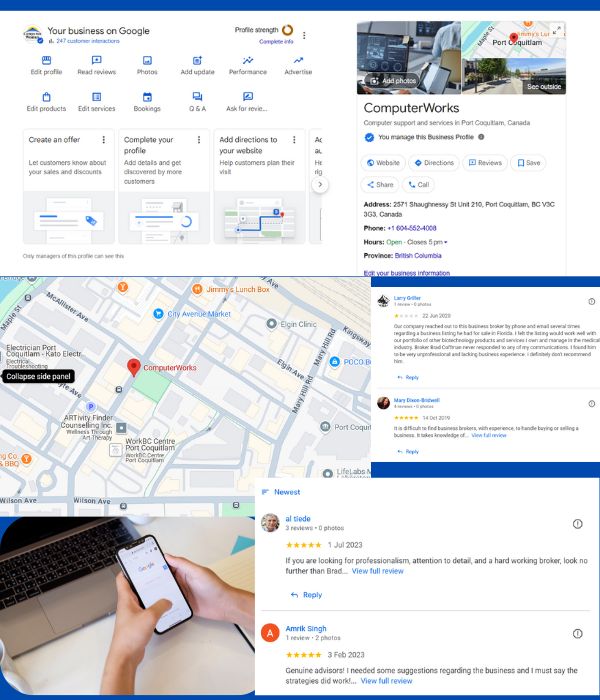Image resolution: width=600 pixels, height=700 pixels.
Task: Open Complete your profile card menu
Action: [199, 140]
